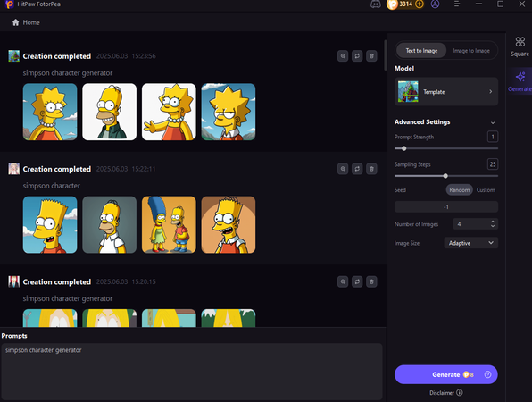Click the history list vertical scrollbar
This screenshot has width=532, height=402.
click(386, 55)
